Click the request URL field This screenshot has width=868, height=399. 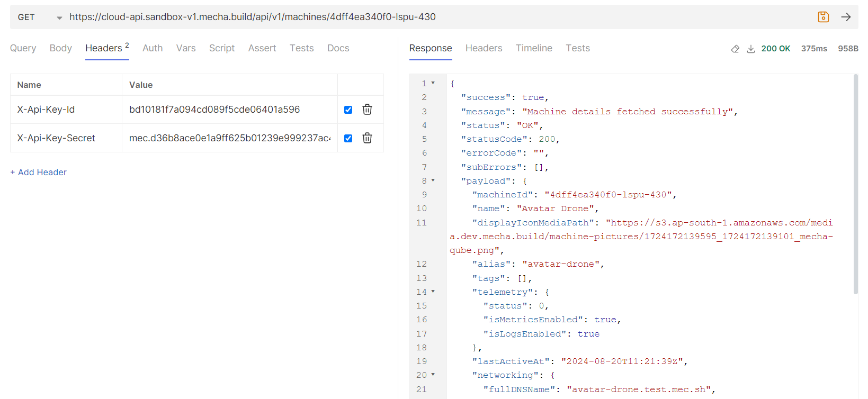coord(440,17)
